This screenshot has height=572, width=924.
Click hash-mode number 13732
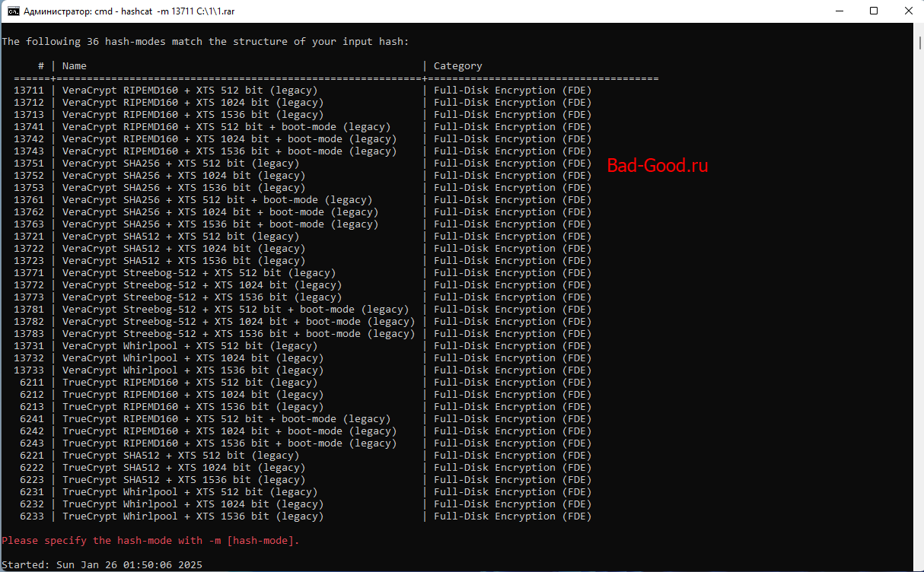(29, 358)
